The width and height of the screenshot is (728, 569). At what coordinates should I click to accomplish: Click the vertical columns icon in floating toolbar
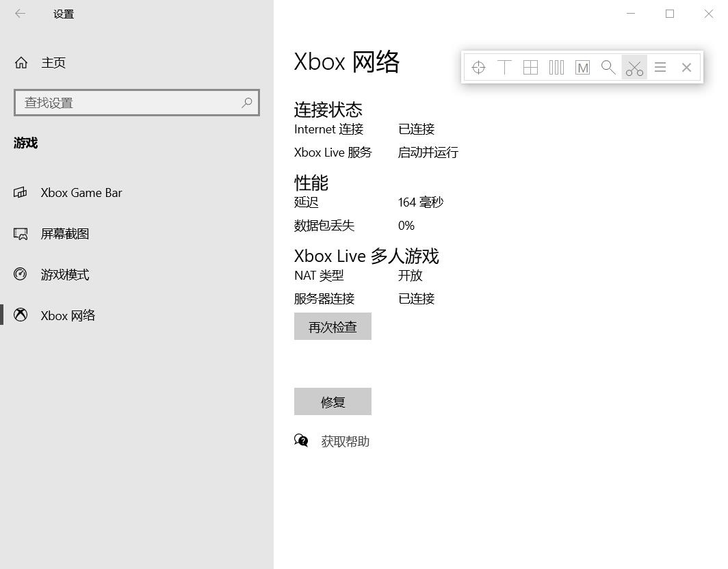[x=556, y=67]
